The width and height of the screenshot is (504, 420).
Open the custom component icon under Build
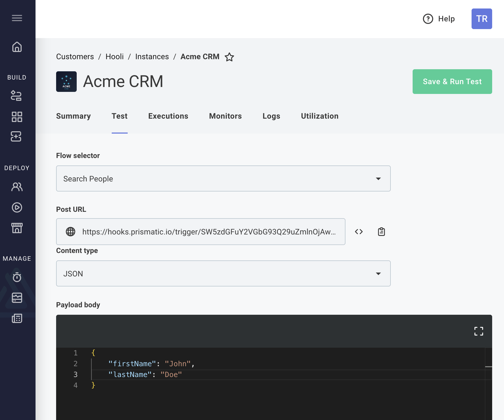(x=17, y=136)
